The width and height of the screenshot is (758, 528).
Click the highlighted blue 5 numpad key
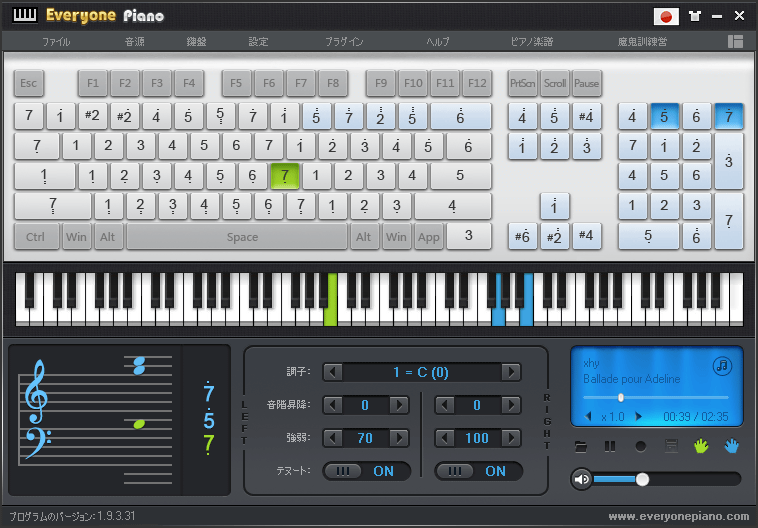tap(664, 116)
